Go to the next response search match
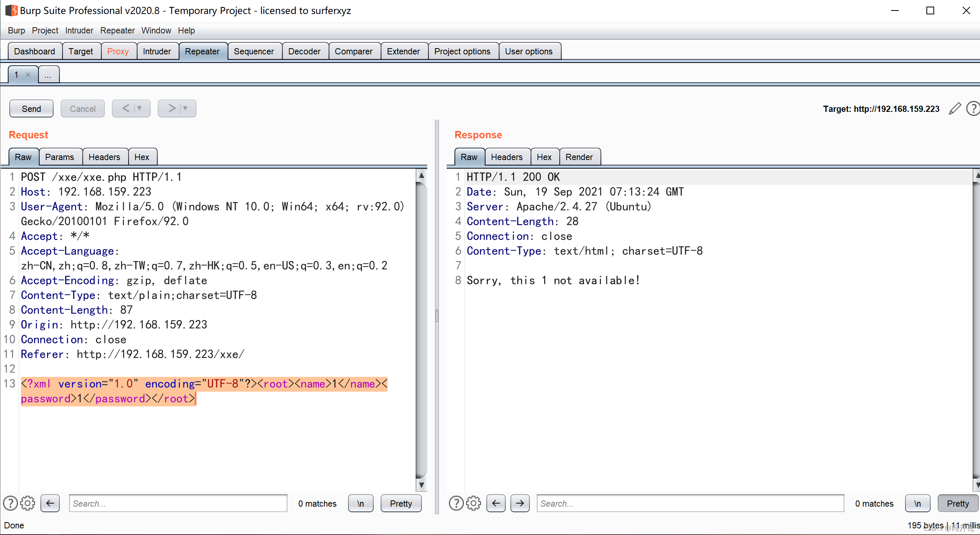This screenshot has width=980, height=535. click(x=520, y=503)
